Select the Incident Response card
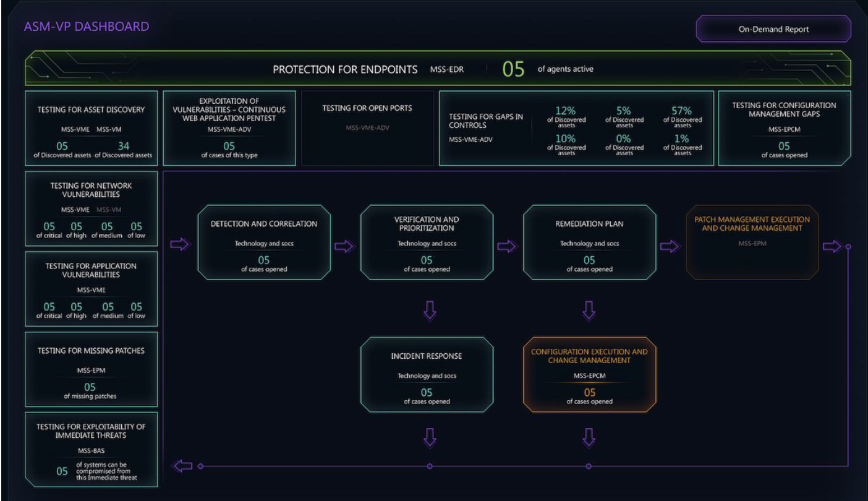The image size is (868, 501). [x=427, y=374]
